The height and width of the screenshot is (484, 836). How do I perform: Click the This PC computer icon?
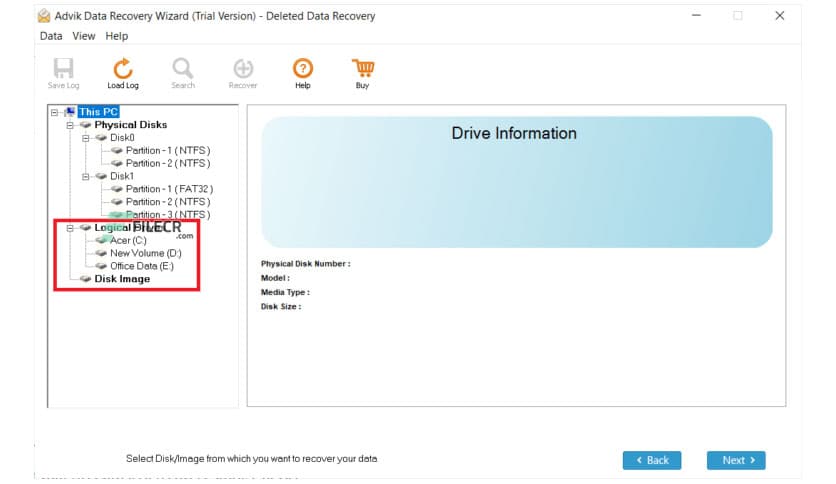[x=70, y=112]
